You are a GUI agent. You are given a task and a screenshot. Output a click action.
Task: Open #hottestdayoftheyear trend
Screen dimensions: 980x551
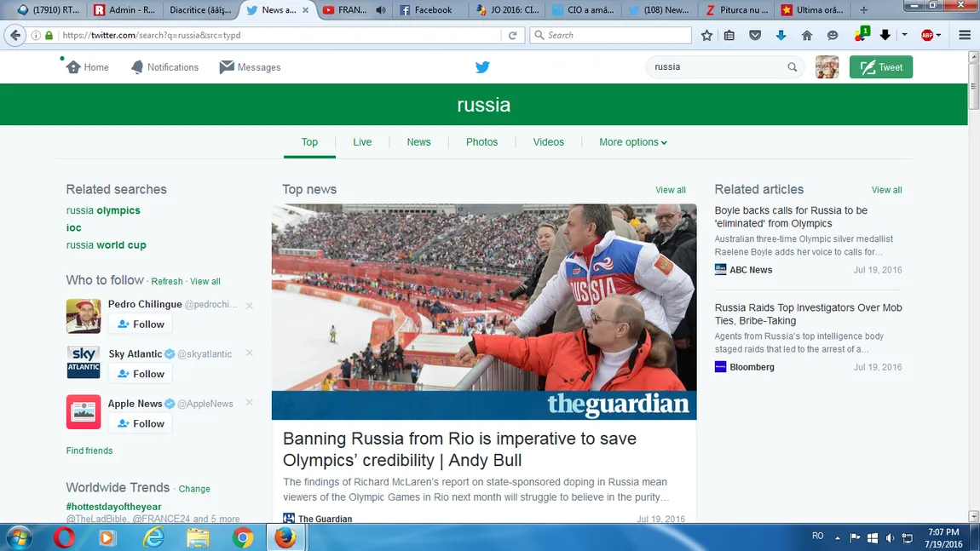click(x=113, y=507)
